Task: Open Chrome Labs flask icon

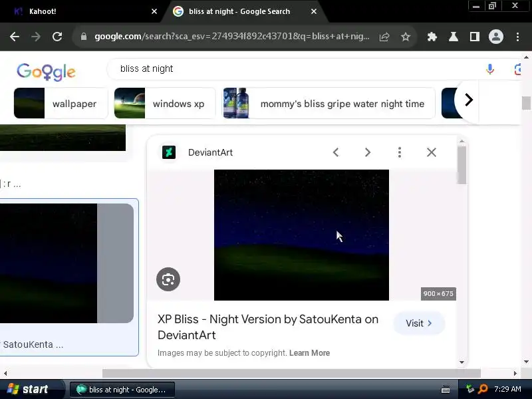Action: coord(454,37)
